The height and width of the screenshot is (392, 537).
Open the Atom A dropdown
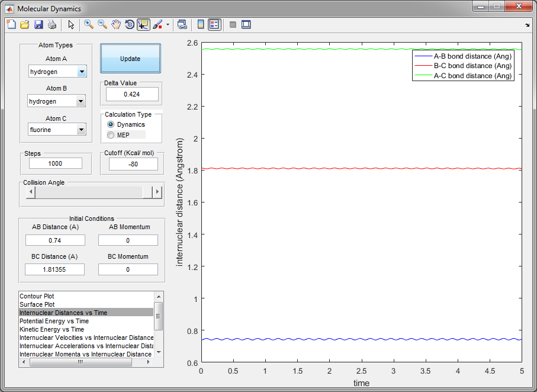[82, 72]
